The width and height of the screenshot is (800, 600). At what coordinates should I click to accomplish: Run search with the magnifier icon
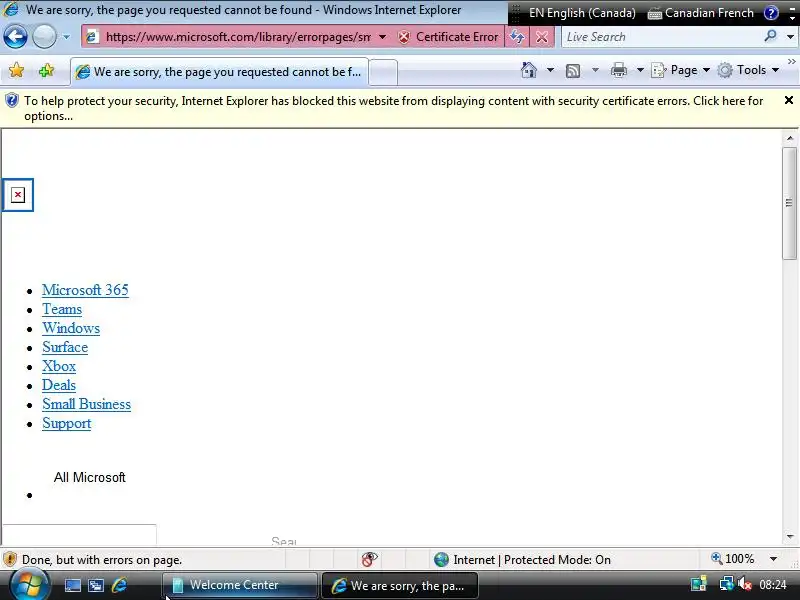[770, 36]
